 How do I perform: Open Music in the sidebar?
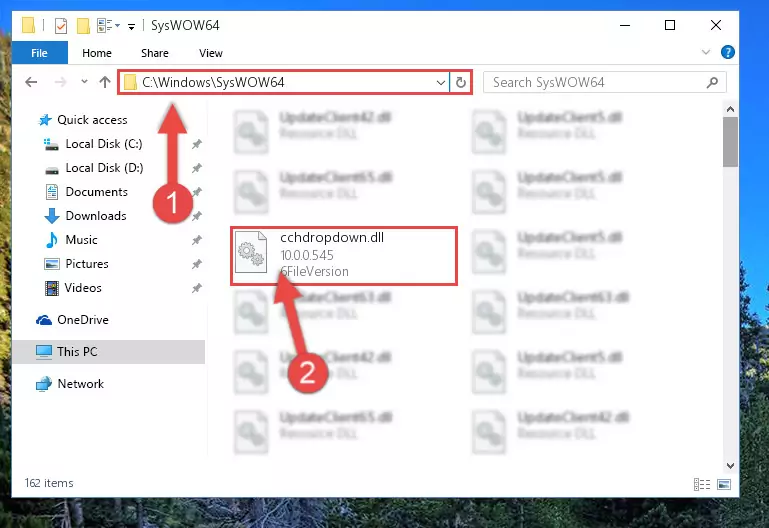coord(81,240)
